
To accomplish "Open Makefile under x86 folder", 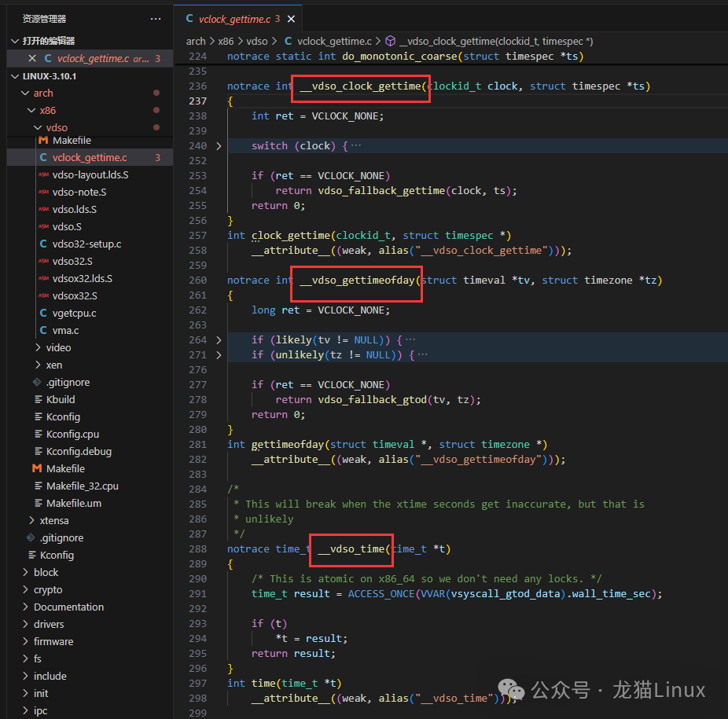I will [90, 468].
